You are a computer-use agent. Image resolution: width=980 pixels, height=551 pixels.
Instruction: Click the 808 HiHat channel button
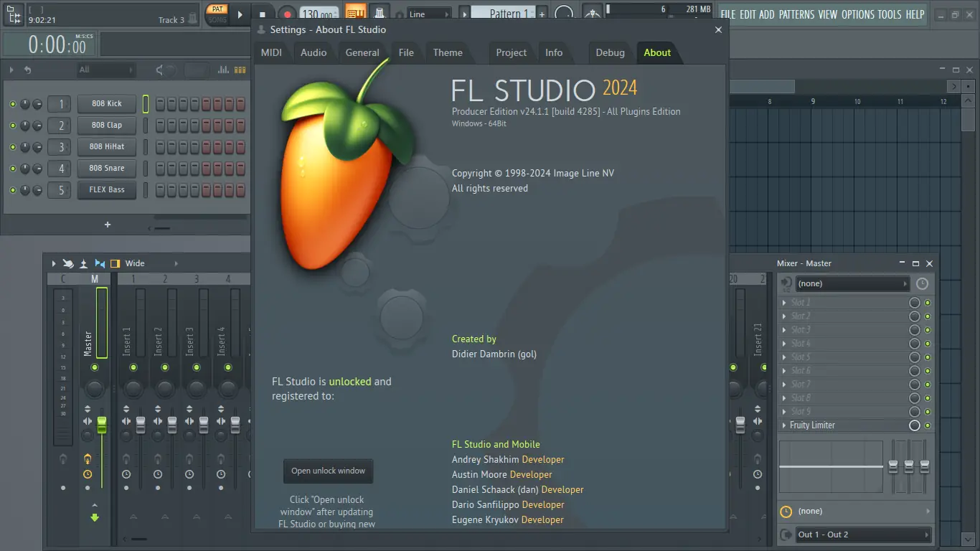click(x=107, y=147)
